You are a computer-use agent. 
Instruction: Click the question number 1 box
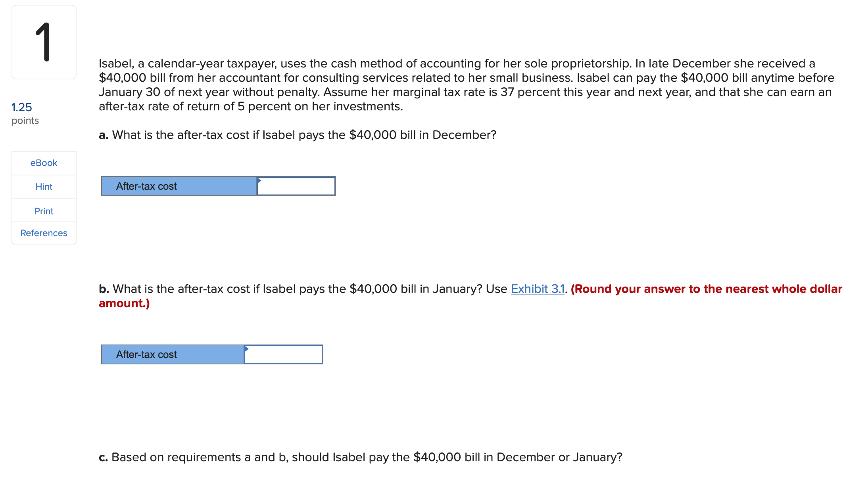click(44, 42)
